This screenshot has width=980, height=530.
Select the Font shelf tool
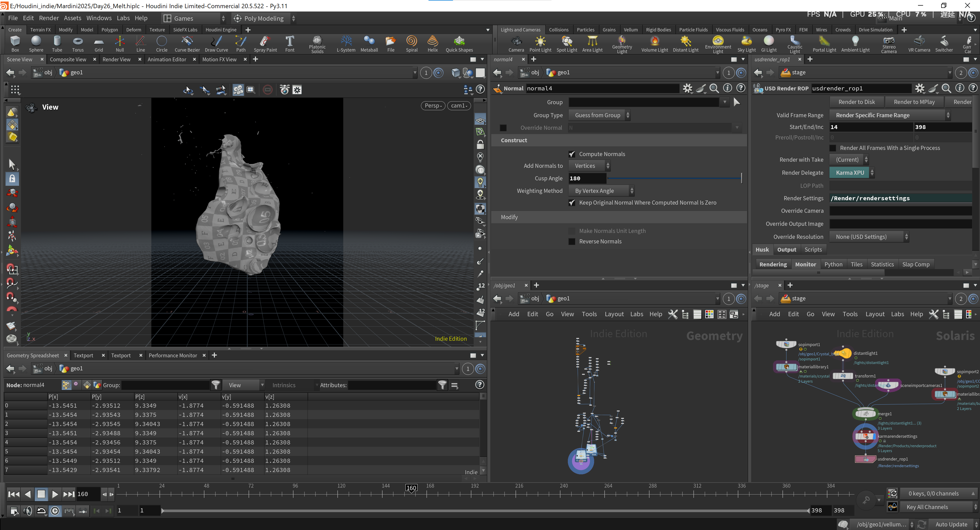[x=290, y=44]
